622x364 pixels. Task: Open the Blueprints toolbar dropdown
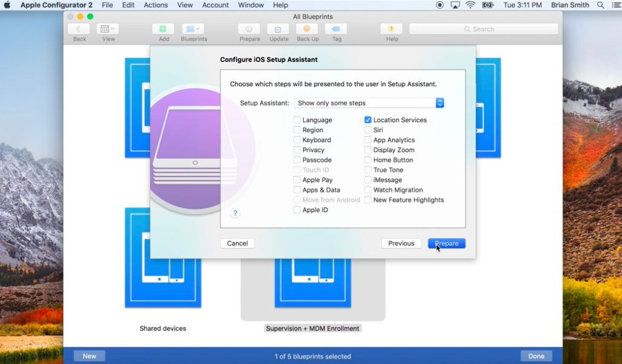[193, 29]
